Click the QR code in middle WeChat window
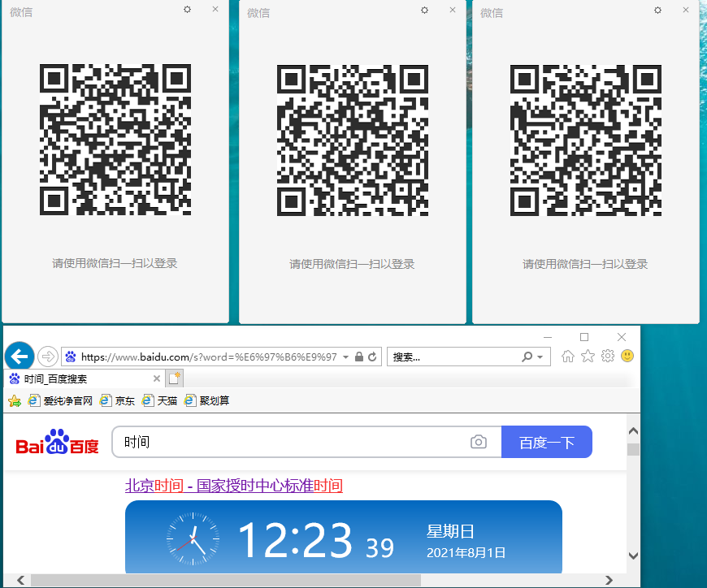The image size is (707, 588). click(x=353, y=141)
